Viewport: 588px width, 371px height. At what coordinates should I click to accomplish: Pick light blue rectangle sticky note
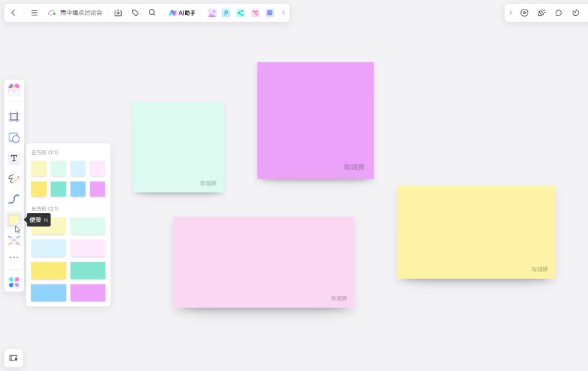pos(49,248)
